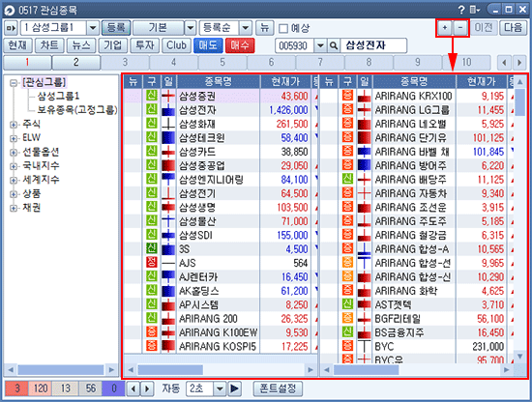Click the blue 매도 sell button
This screenshot has width=532, height=402.
(208, 45)
